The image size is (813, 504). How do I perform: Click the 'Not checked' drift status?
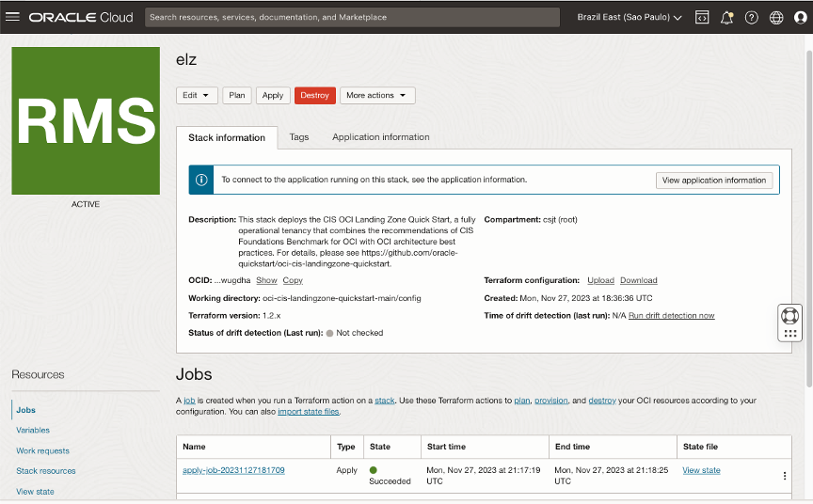(x=359, y=333)
